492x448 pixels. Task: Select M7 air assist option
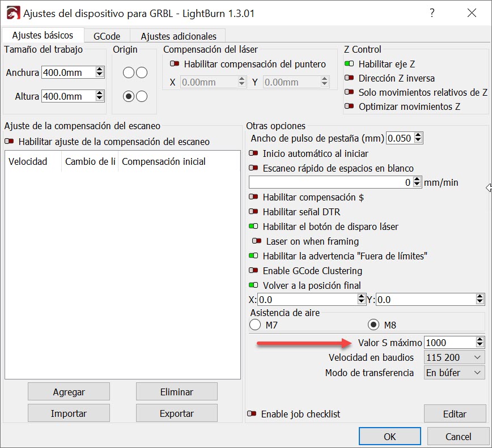pos(255,325)
